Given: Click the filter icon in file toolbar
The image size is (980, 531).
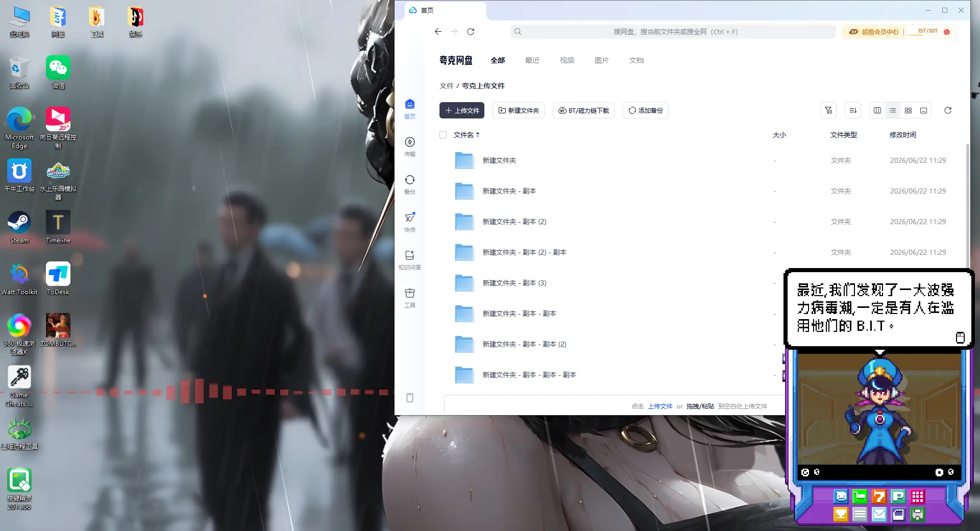Looking at the screenshot, I should click(x=828, y=110).
